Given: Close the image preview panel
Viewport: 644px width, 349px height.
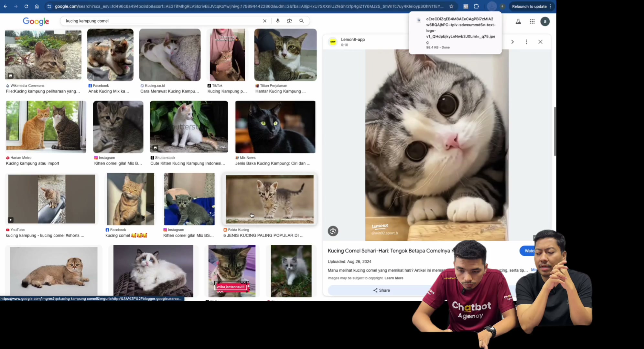Looking at the screenshot, I should click(x=540, y=42).
